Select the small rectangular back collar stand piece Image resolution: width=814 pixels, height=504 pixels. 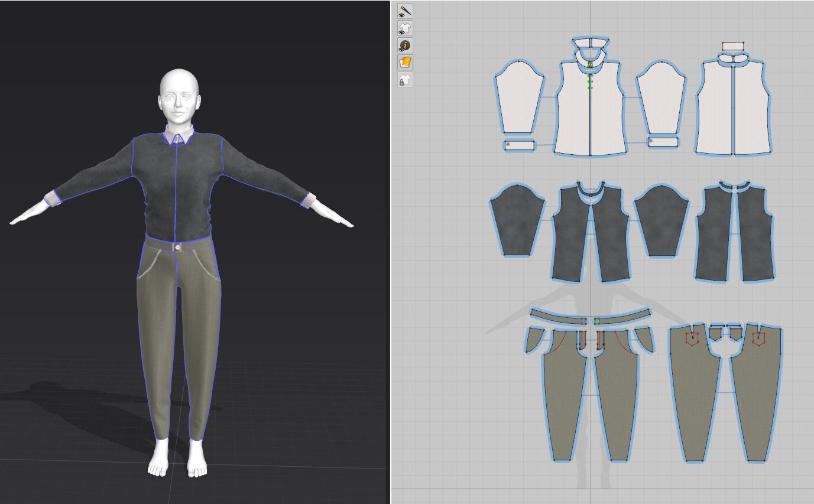tap(732, 46)
